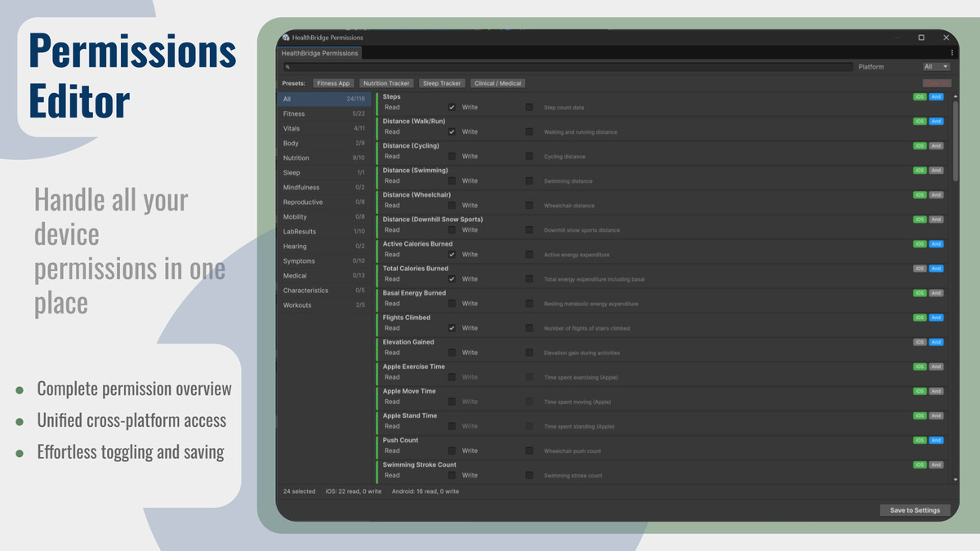Image resolution: width=980 pixels, height=551 pixels.
Task: Uncheck Read for Flights Climbed
Action: pos(452,327)
